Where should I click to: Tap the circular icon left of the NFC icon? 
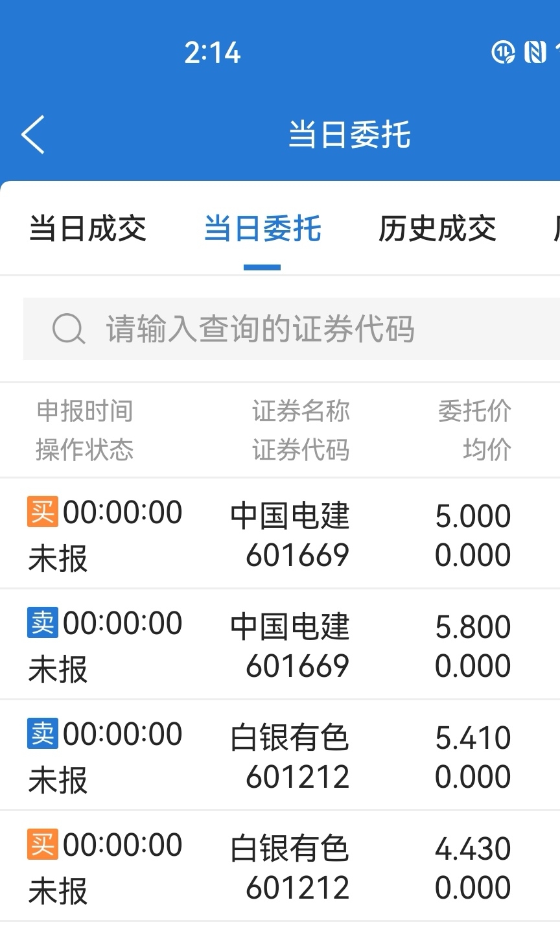[x=504, y=52]
